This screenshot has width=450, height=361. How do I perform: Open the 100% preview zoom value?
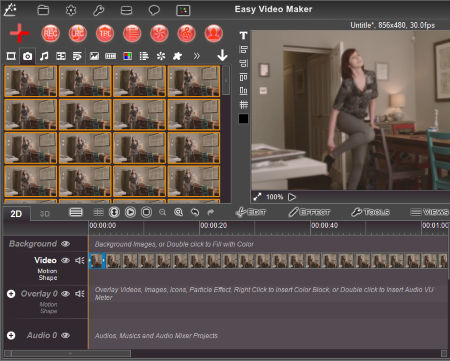click(x=275, y=197)
